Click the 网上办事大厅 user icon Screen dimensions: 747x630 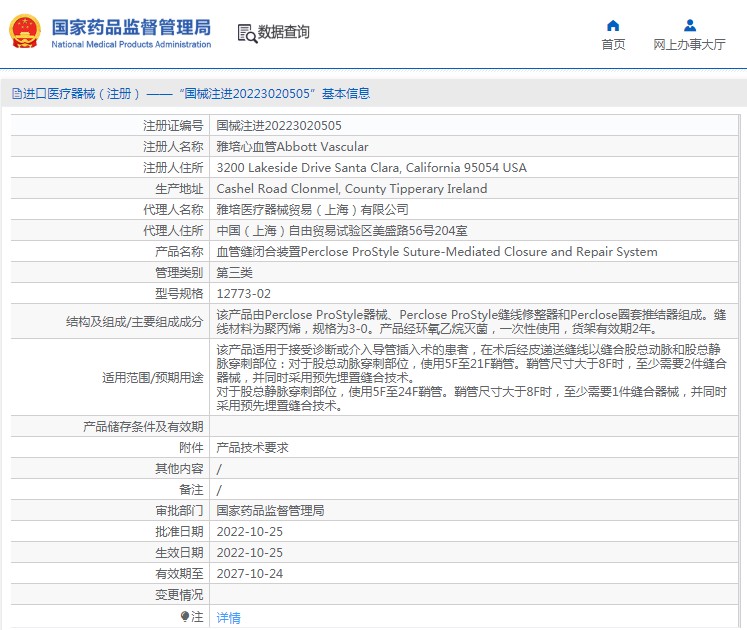(689, 25)
